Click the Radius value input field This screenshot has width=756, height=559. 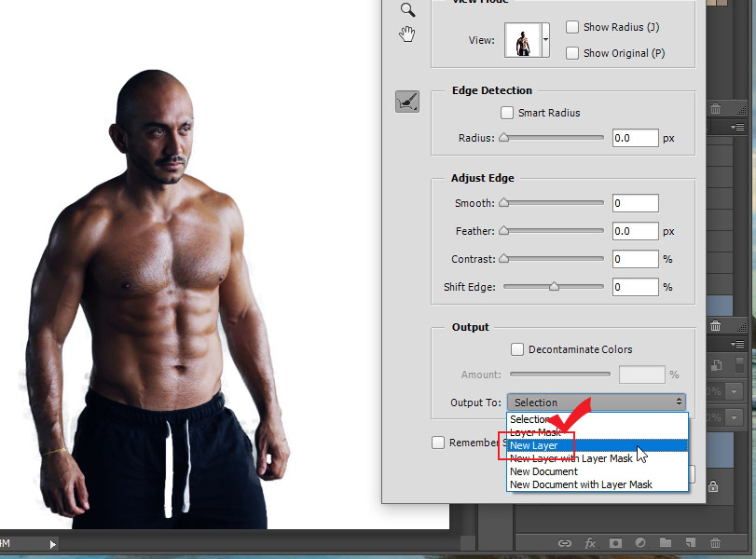pyautogui.click(x=636, y=138)
